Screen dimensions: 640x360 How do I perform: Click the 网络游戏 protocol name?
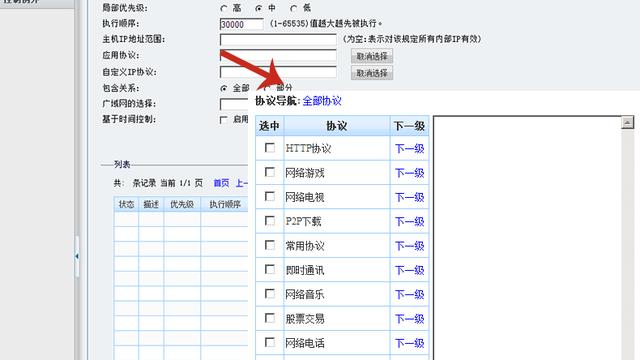tap(305, 173)
